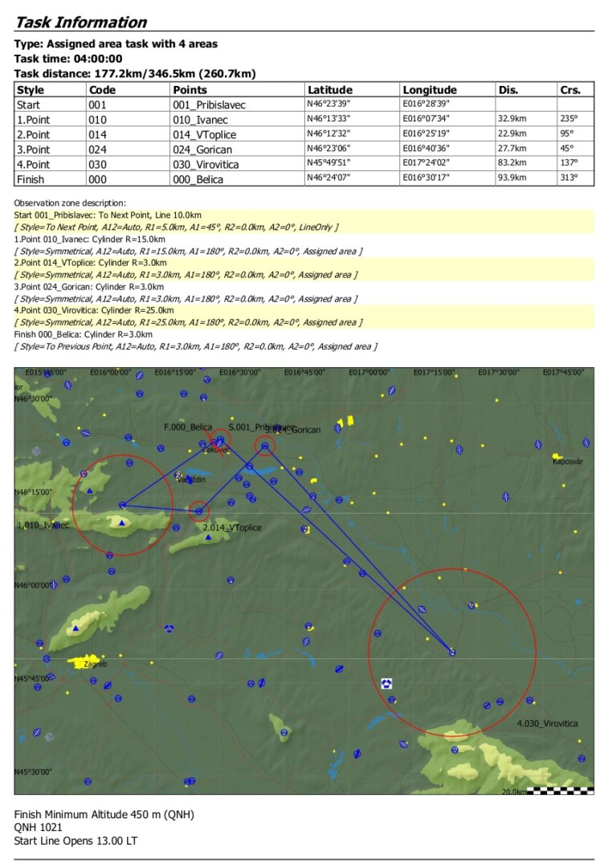Click the 1.010_Ivanec map label

point(43,525)
